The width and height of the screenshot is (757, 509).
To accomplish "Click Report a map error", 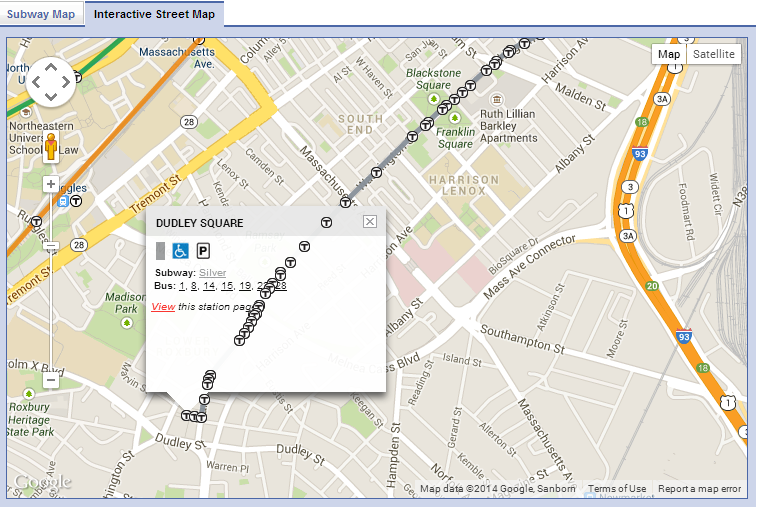I will pyautogui.click(x=700, y=489).
